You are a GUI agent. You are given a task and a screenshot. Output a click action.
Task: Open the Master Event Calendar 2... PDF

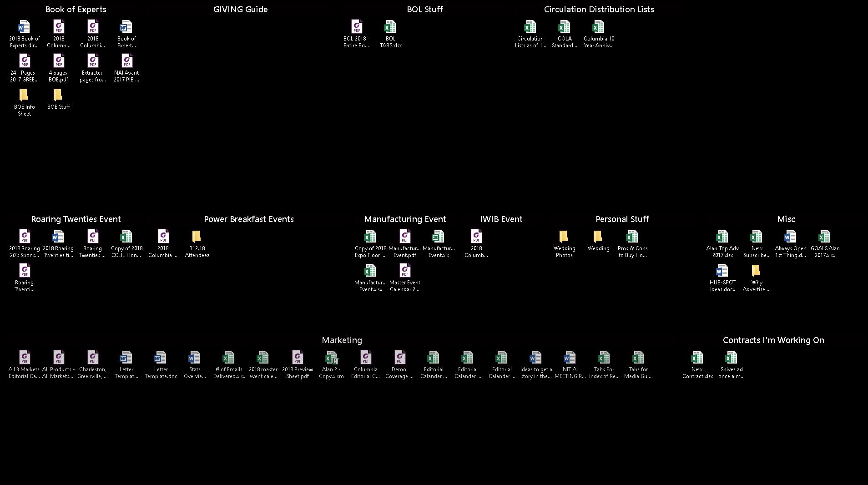404,278
